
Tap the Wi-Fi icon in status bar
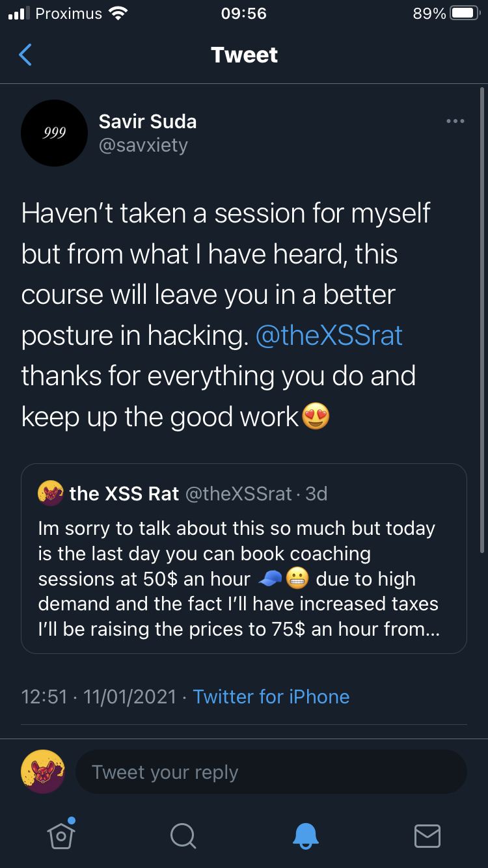coord(118,14)
